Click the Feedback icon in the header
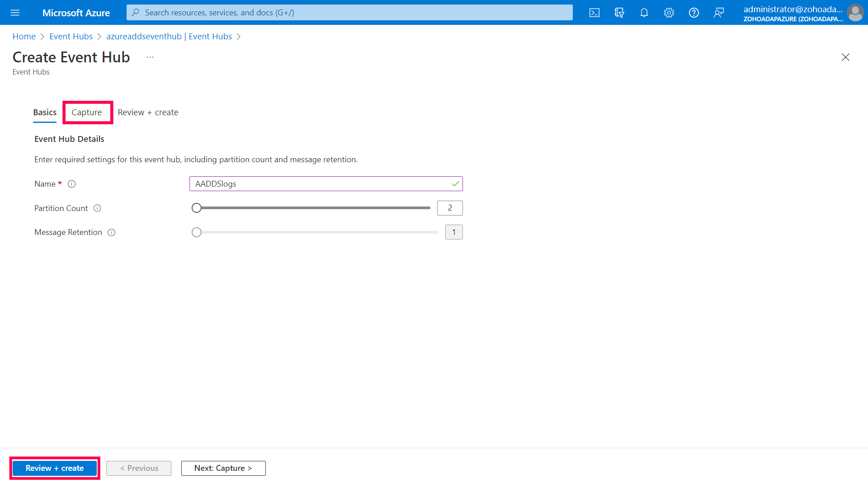Viewport: 868px width, 488px height. coord(719,13)
